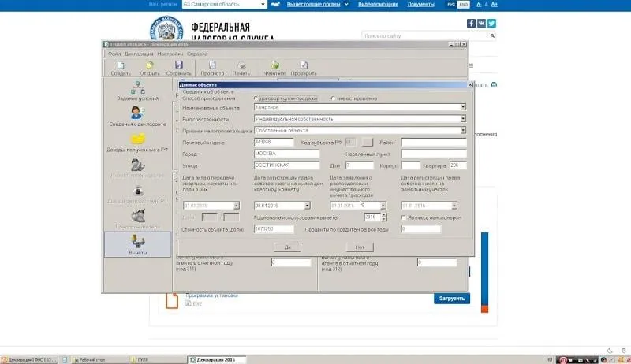Click the Печать (Print) toolbar icon
The image size is (631, 364).
pyautogui.click(x=243, y=67)
